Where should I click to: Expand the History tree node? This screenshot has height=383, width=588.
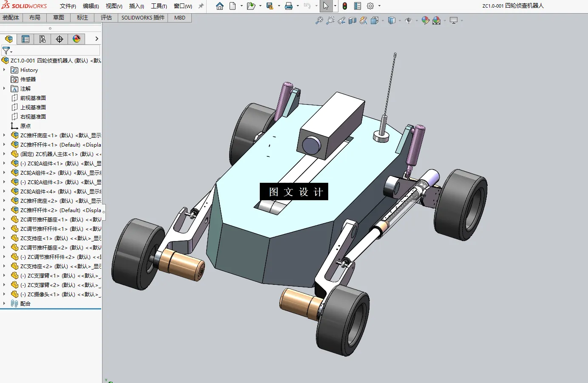(4, 70)
